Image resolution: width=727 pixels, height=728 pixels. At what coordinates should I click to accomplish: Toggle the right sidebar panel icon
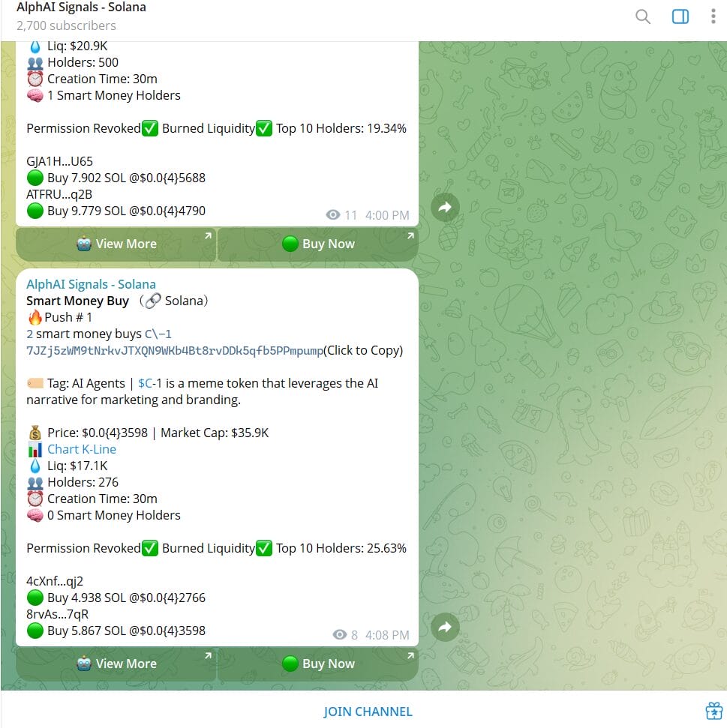[680, 16]
